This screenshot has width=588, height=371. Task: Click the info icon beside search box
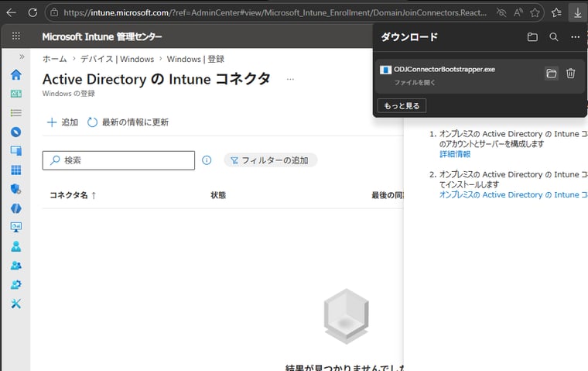[x=207, y=160]
